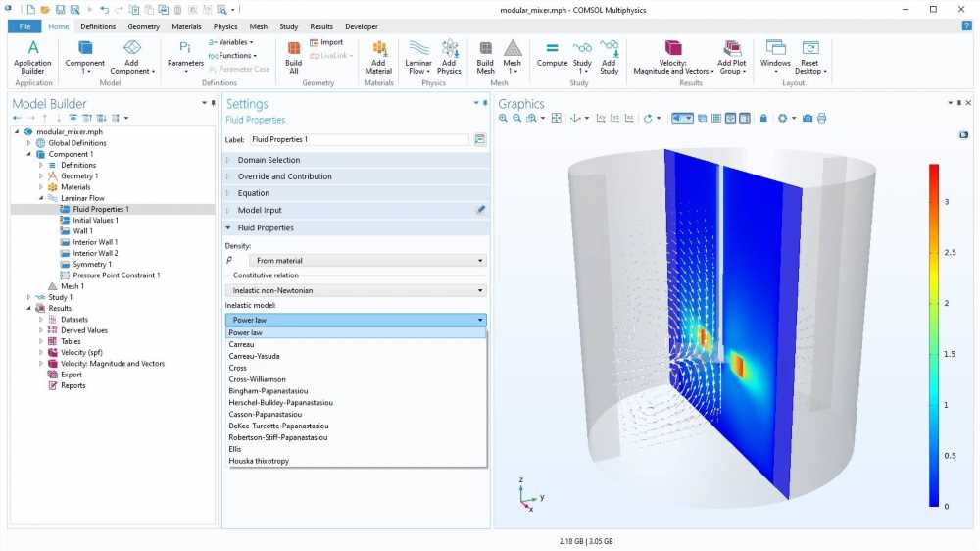Open Velocity: Magnitude and Vectors ribbon button
Viewport: 980px width, 551px height.
[672, 57]
